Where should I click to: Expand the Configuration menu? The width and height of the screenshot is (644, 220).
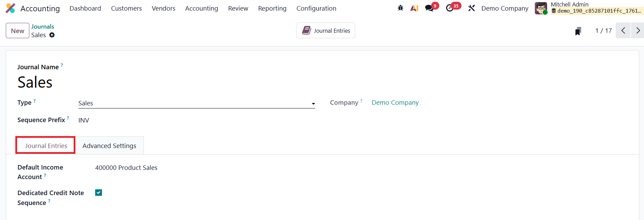tap(316, 8)
